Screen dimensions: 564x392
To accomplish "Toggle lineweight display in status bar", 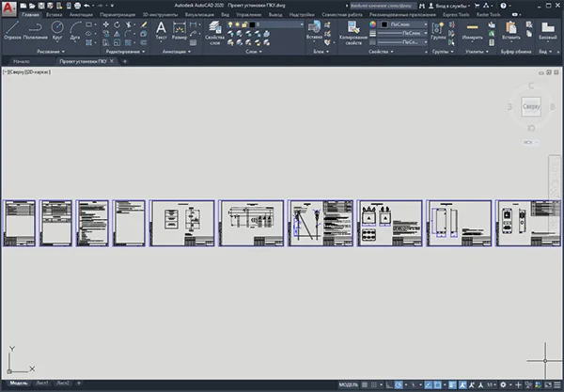I will point(452,384).
